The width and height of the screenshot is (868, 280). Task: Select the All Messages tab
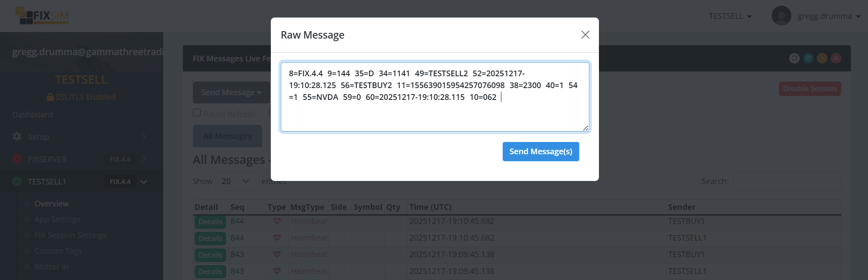(x=227, y=136)
